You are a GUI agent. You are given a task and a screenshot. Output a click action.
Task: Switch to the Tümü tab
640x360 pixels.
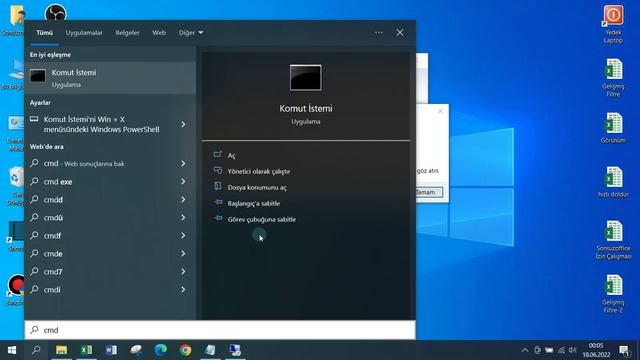(x=44, y=33)
